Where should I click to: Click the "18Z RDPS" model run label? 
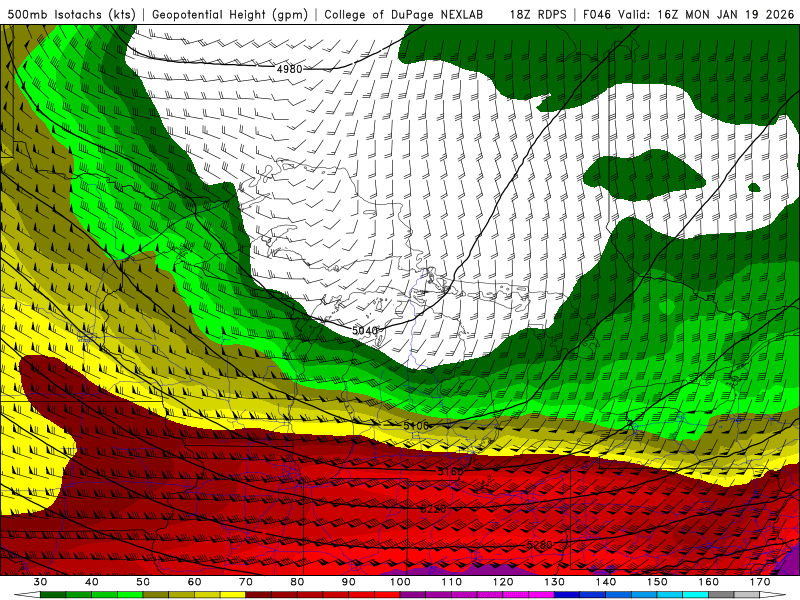(538, 15)
